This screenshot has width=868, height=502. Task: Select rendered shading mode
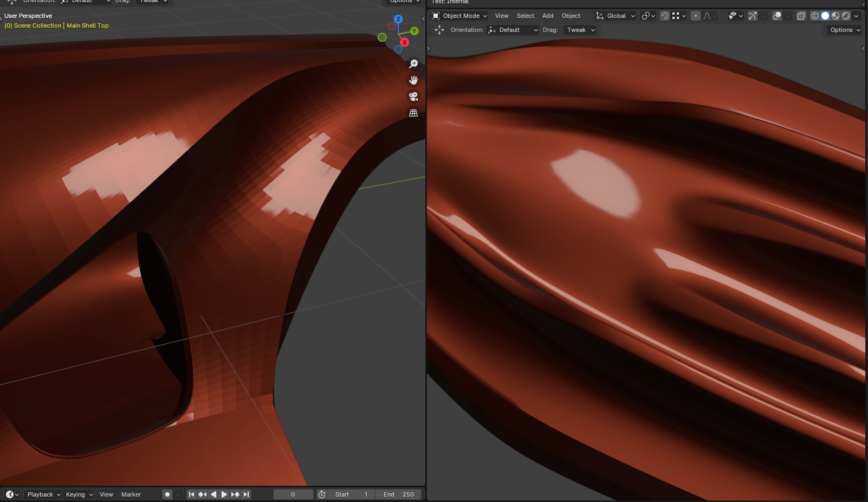point(846,16)
